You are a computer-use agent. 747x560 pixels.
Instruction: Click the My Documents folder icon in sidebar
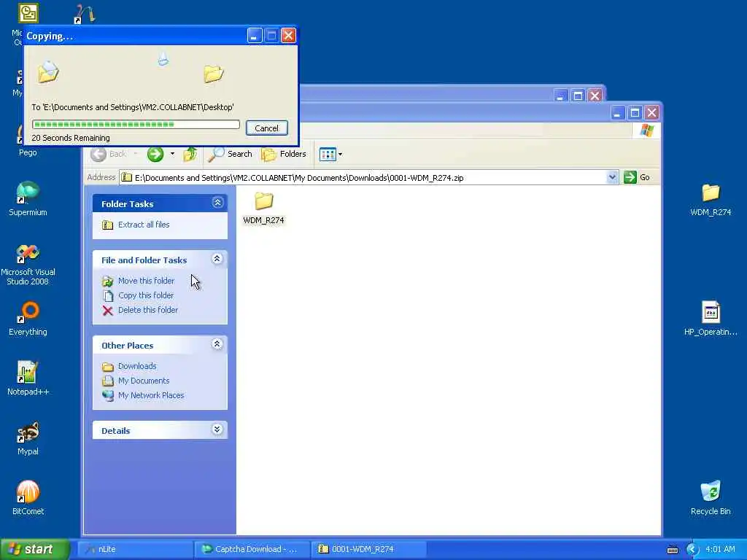(x=108, y=381)
